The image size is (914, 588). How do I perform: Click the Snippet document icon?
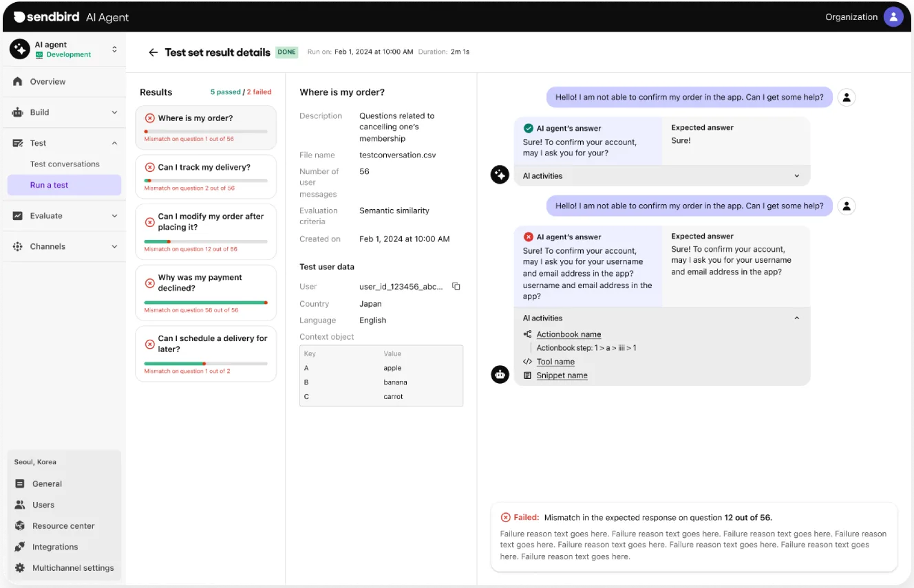[x=527, y=375]
